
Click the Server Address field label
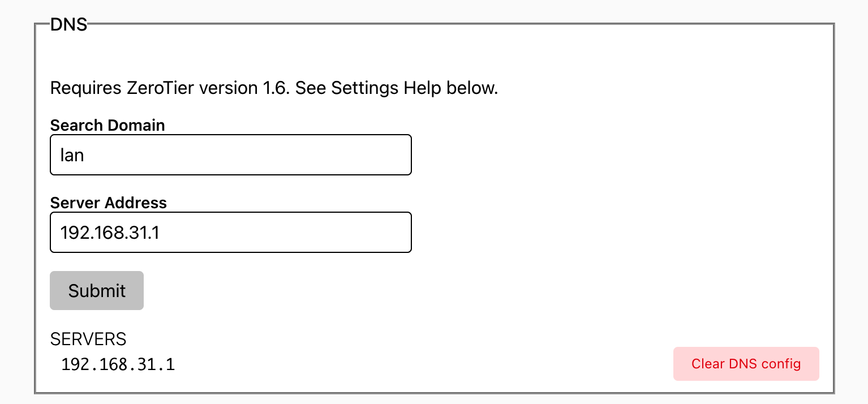[109, 203]
